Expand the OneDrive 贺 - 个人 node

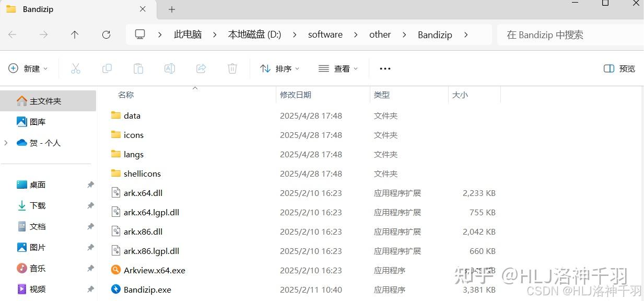6,143
